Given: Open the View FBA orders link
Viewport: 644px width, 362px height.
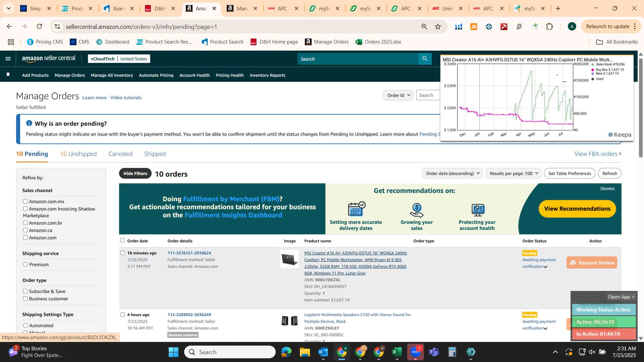Looking at the screenshot, I should click(x=598, y=154).
